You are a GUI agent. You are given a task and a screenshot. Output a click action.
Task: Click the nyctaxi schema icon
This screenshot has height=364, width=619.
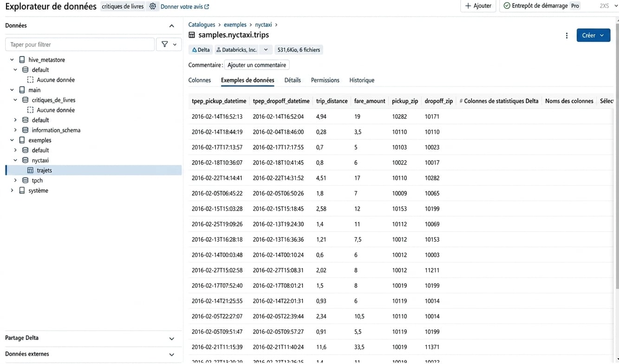pos(26,161)
